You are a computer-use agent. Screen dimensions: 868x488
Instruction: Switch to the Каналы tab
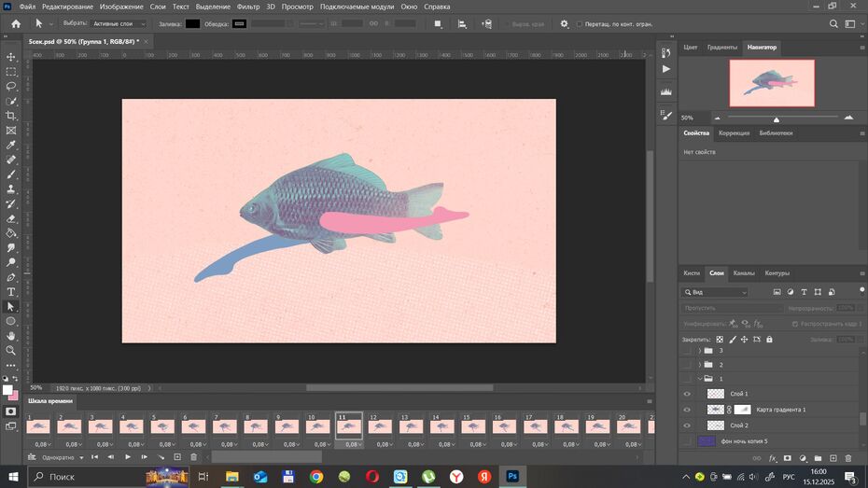744,273
